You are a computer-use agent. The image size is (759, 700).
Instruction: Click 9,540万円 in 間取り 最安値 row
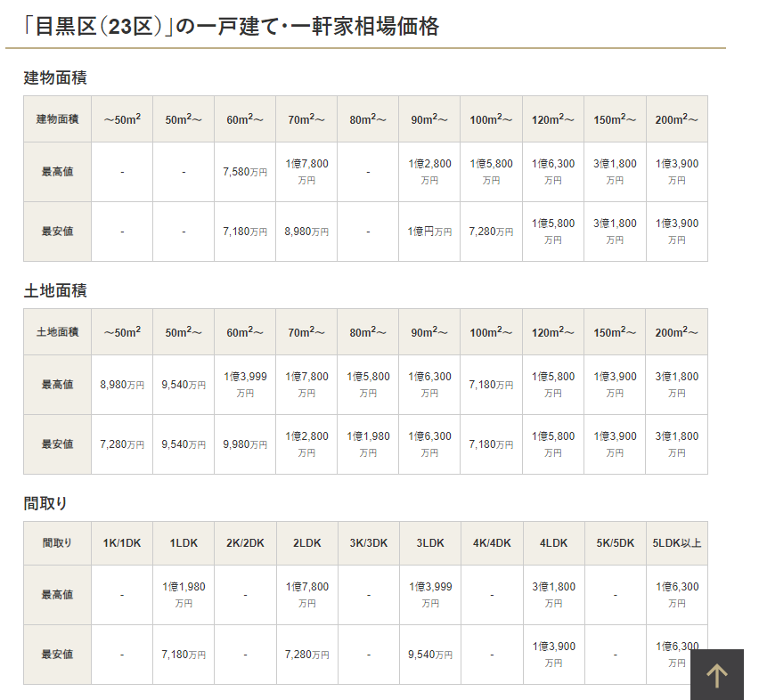(430, 655)
